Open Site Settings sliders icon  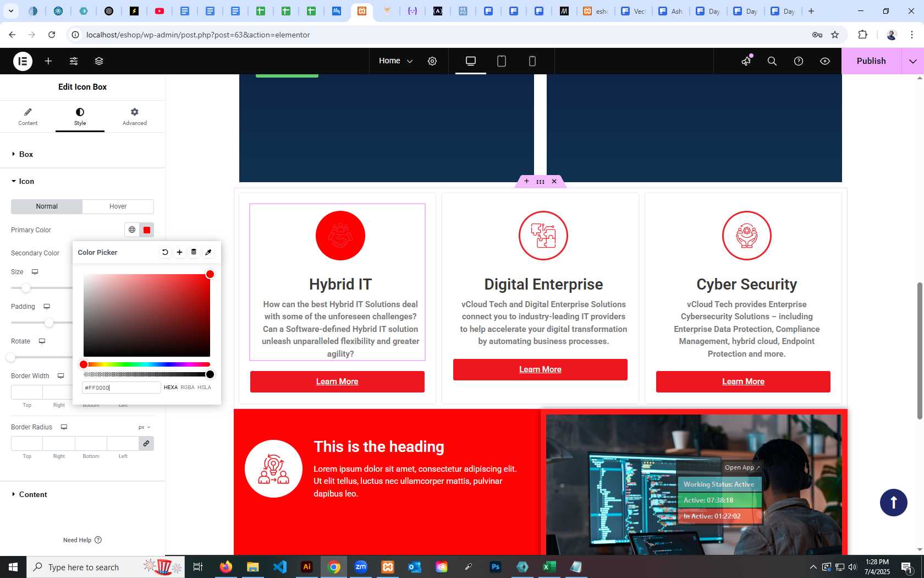pyautogui.click(x=74, y=61)
